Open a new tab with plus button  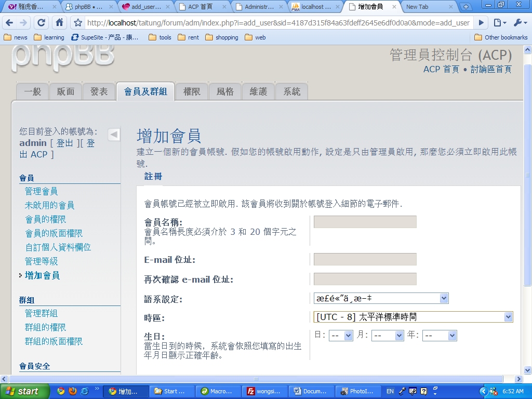[x=466, y=6]
